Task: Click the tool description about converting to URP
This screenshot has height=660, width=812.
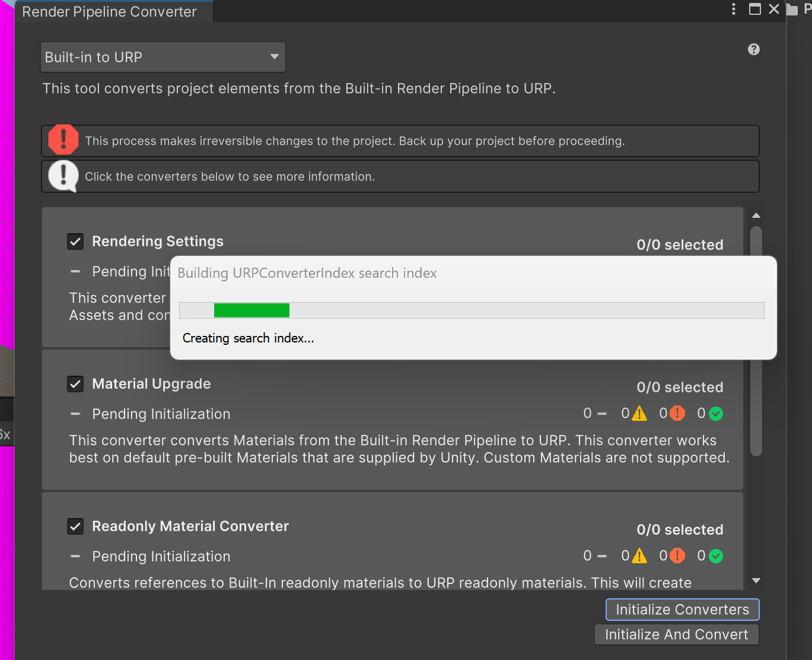Action: [x=299, y=88]
